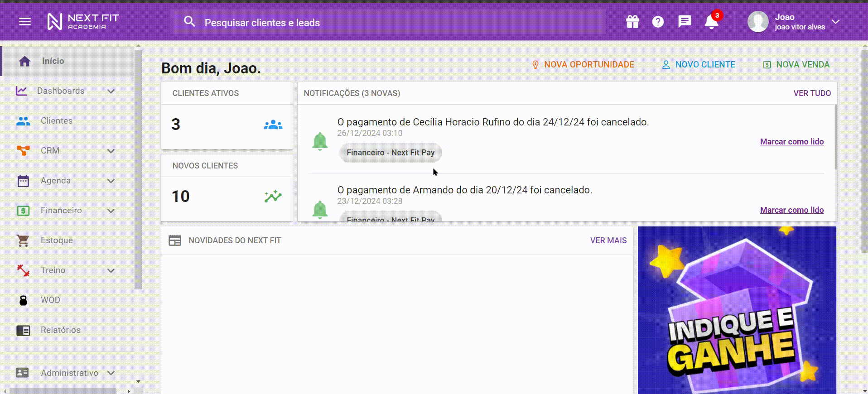The image size is (868, 394).
Task: Open the Indique e Ganhe banner
Action: [x=737, y=310]
